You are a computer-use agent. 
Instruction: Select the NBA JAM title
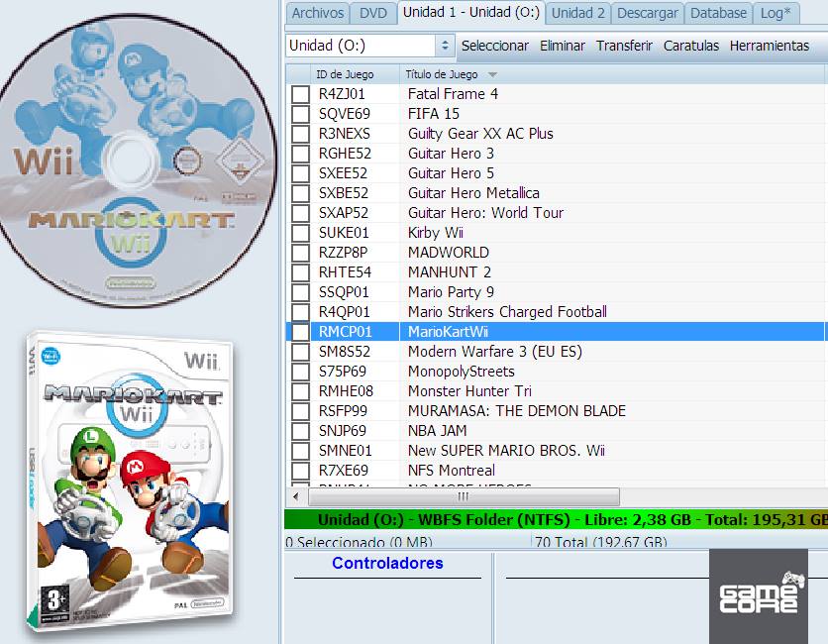tap(437, 431)
